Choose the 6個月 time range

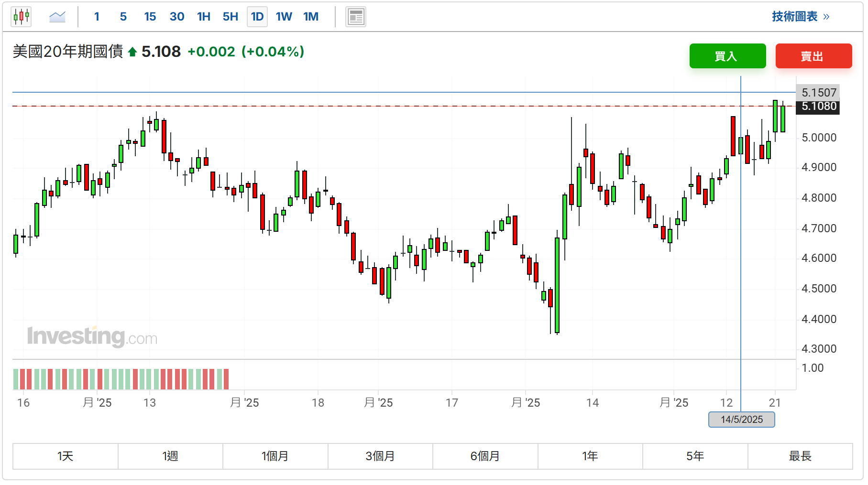coord(485,456)
